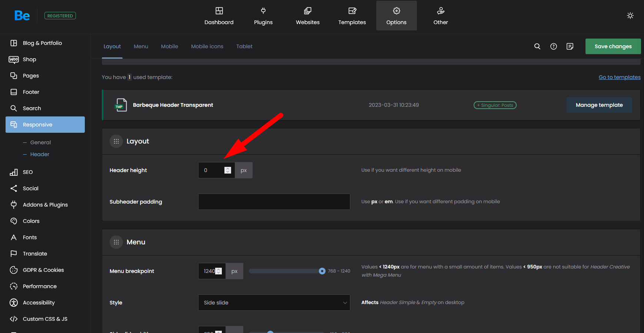
Task: Click the Subheader padding input field
Action: tap(274, 202)
